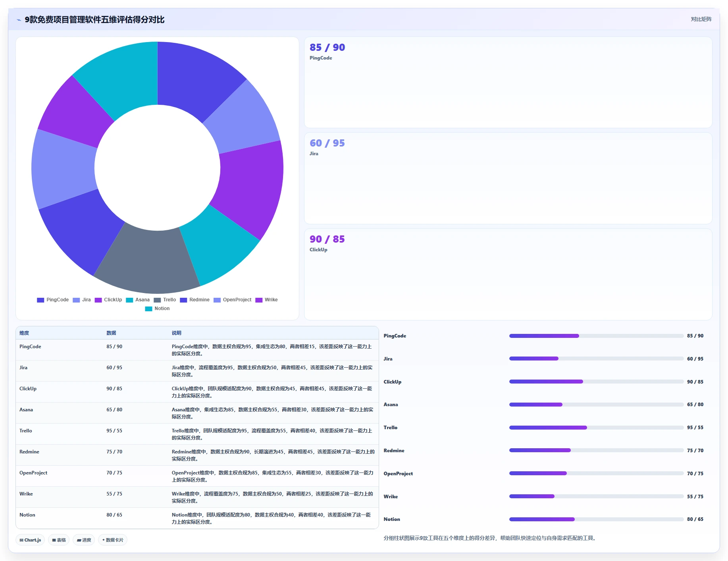
Task: Click the 65 / 80 table data cell
Action: [x=114, y=410]
